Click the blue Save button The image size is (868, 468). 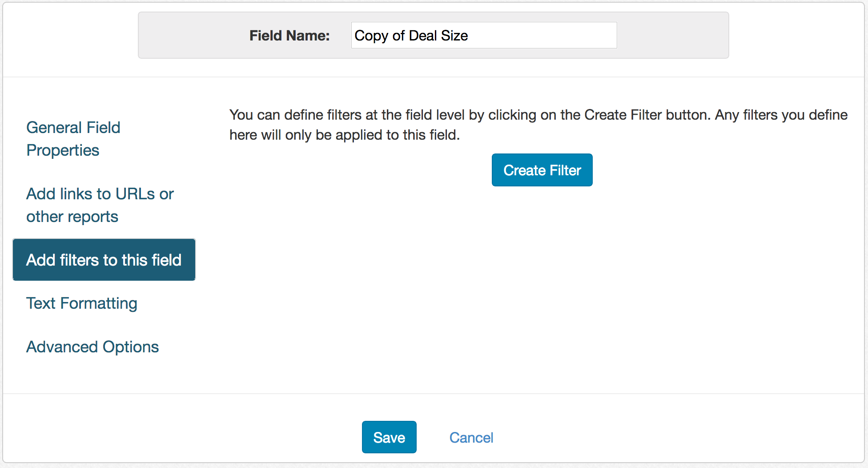[389, 437]
